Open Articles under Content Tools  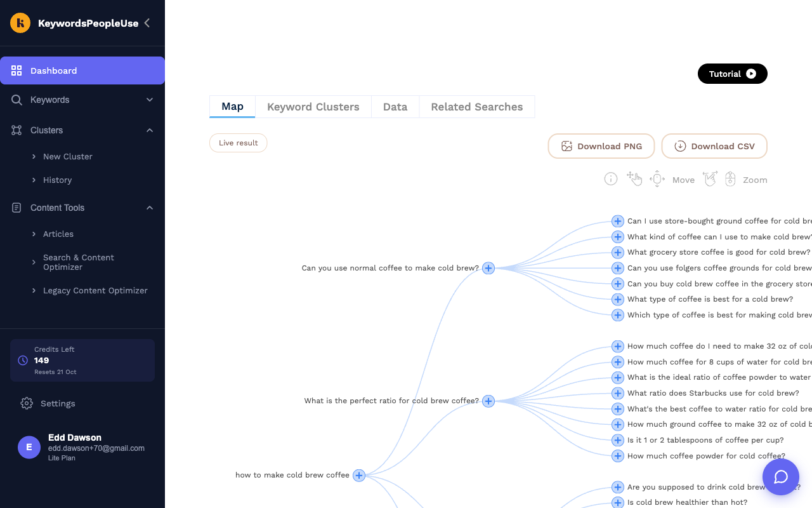click(58, 234)
